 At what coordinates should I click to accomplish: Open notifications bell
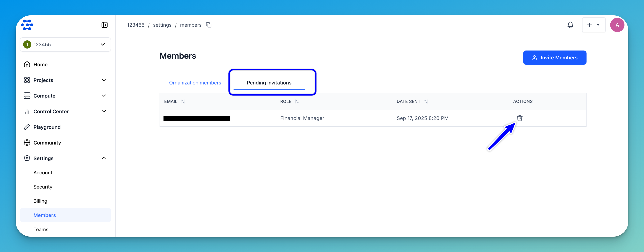(x=570, y=25)
